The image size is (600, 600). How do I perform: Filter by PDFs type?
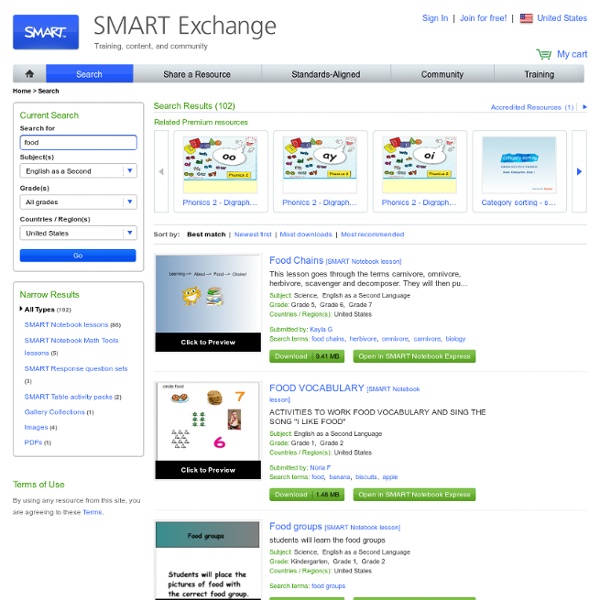pyautogui.click(x=33, y=442)
